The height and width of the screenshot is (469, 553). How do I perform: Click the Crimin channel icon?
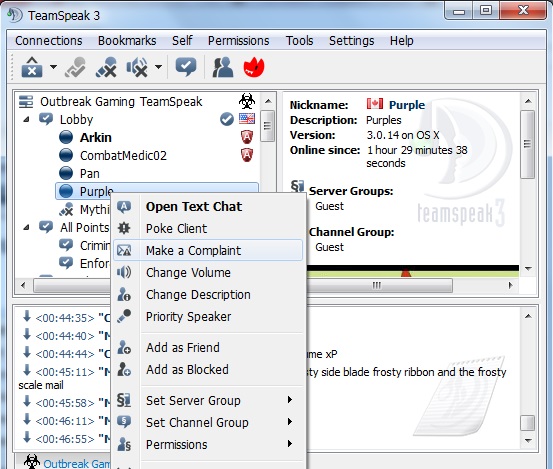[x=66, y=245]
